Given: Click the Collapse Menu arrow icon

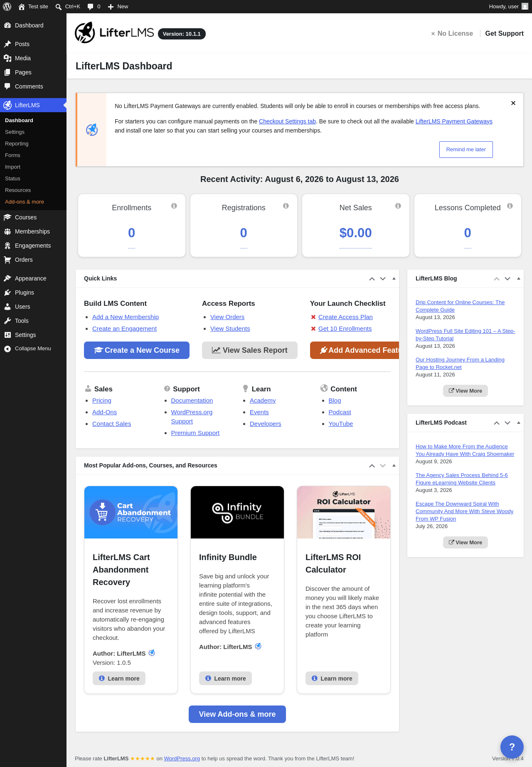Looking at the screenshot, I should [7, 349].
